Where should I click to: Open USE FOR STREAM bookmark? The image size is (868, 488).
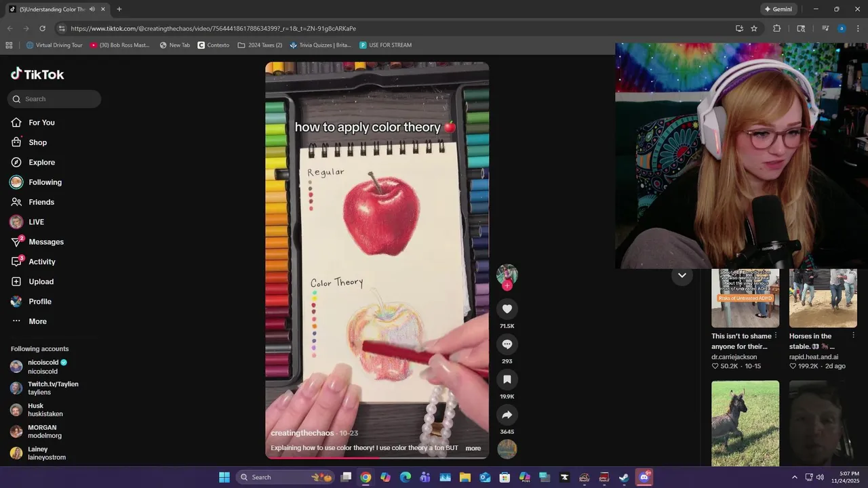pyautogui.click(x=385, y=45)
